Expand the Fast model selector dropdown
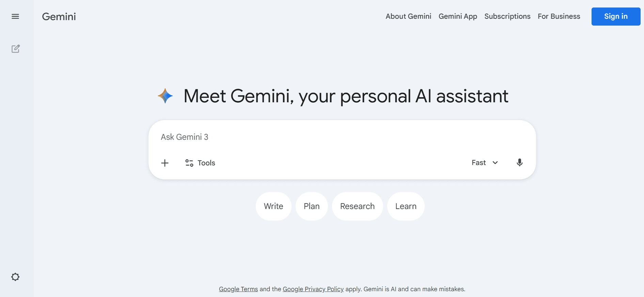 click(478, 163)
